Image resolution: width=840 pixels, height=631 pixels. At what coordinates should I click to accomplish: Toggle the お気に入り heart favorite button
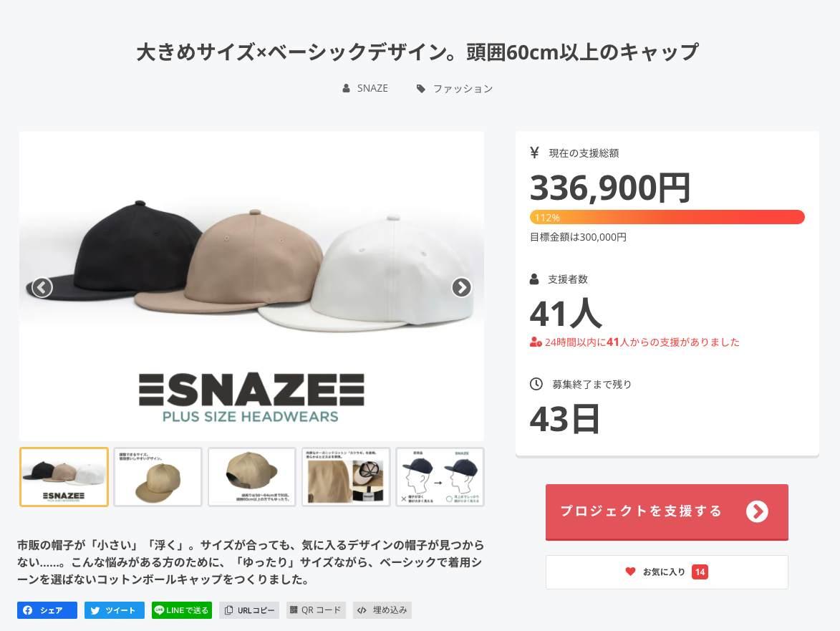point(667,572)
